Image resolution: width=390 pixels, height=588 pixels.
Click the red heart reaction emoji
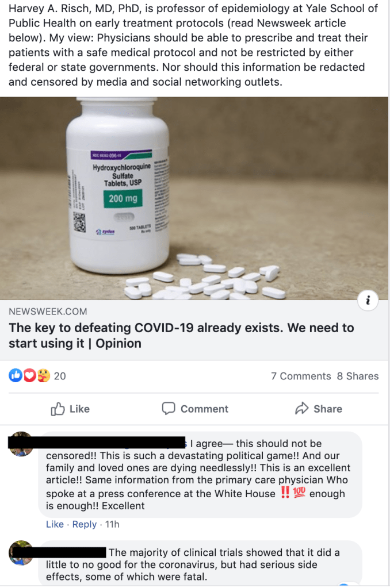point(30,375)
